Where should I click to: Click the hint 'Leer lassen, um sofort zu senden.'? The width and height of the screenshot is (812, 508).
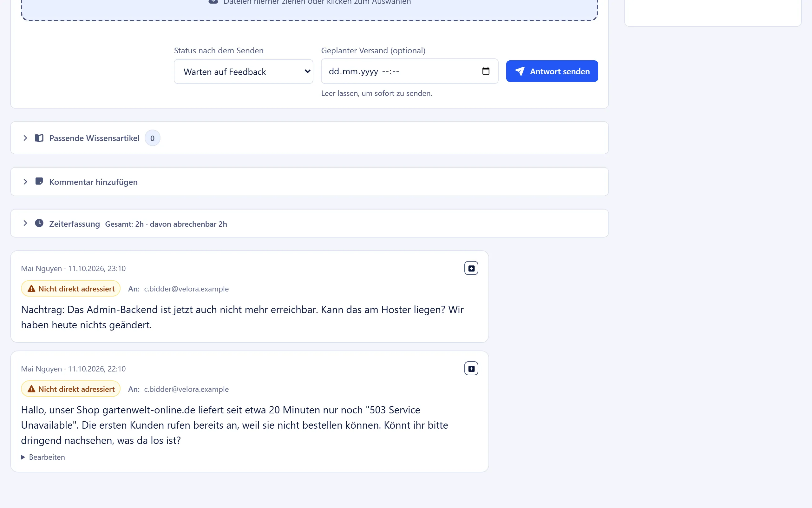tap(377, 93)
